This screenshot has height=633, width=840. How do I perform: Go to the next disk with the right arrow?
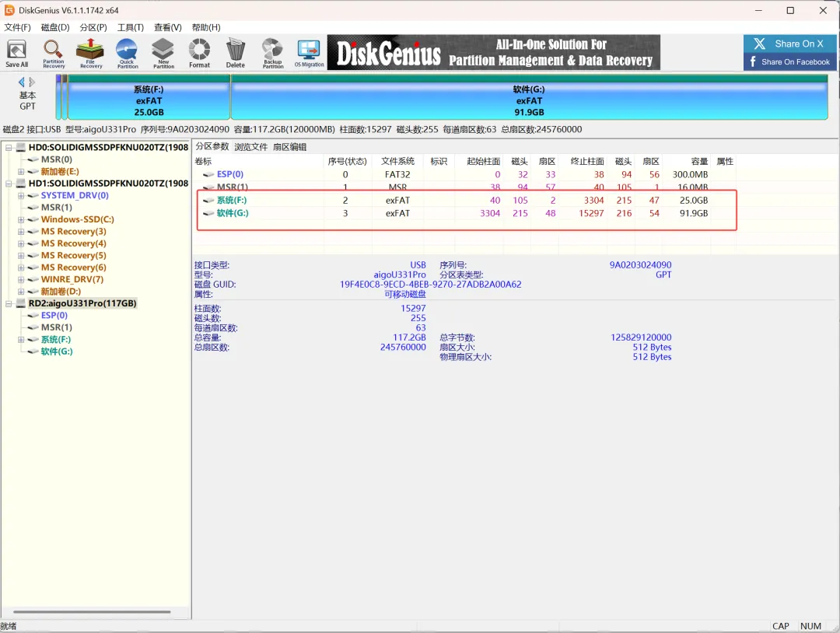32,82
